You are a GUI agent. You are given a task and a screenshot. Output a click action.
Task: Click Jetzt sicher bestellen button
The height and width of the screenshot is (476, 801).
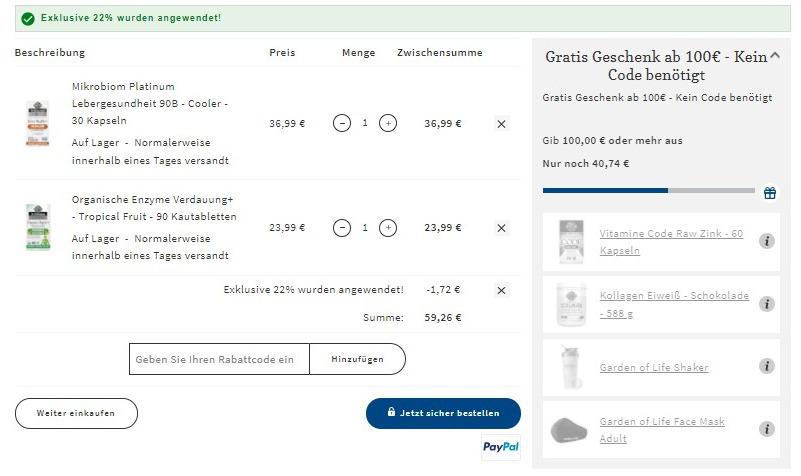443,413
